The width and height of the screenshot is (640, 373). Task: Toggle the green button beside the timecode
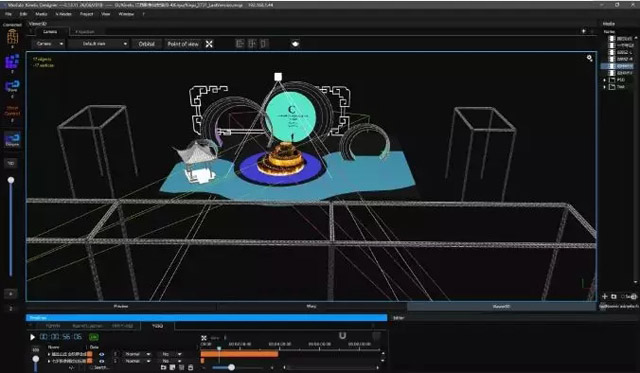[94, 337]
